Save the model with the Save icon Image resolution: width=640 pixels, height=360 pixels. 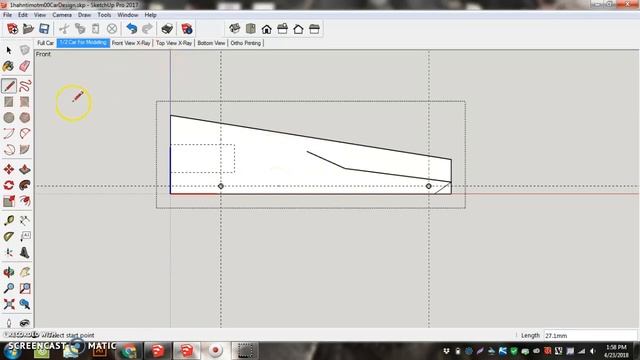coord(44,29)
